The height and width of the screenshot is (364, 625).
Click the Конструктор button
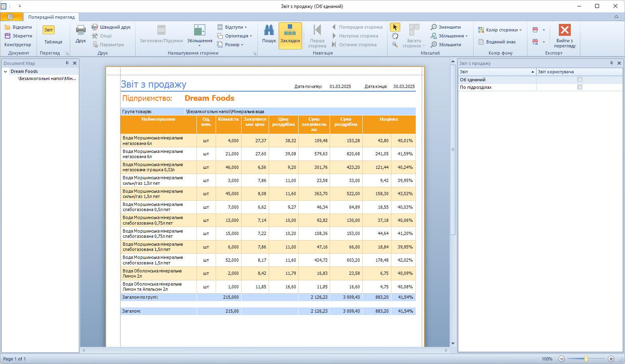(x=18, y=45)
